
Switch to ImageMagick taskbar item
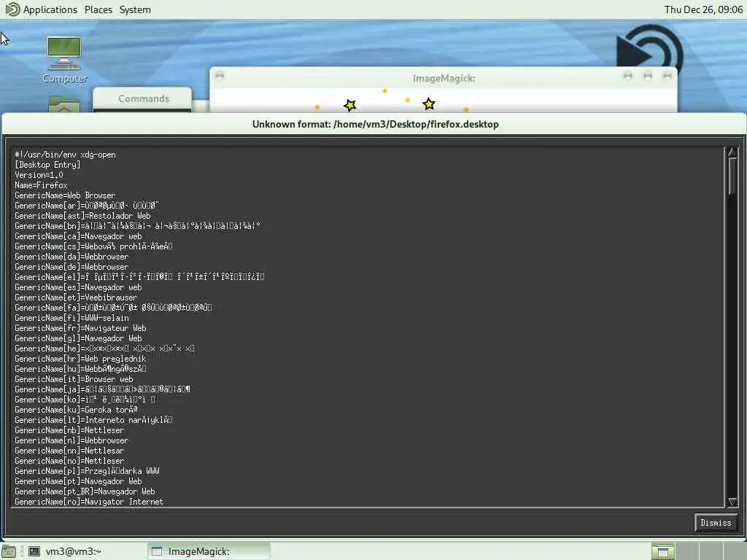(x=208, y=551)
